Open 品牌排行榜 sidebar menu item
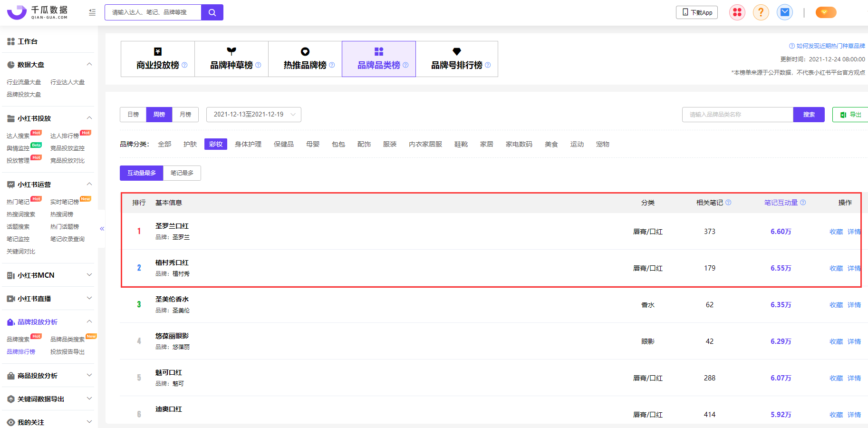868x428 pixels. [x=21, y=352]
